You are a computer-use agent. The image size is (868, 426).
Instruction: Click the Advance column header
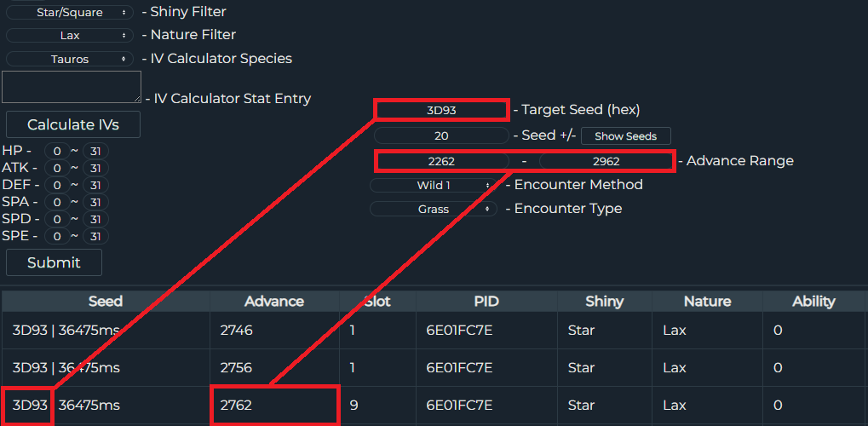274,302
